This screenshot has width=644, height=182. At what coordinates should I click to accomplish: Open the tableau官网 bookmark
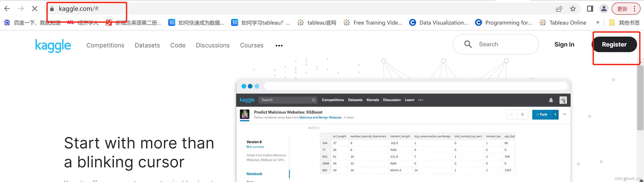tap(317, 23)
